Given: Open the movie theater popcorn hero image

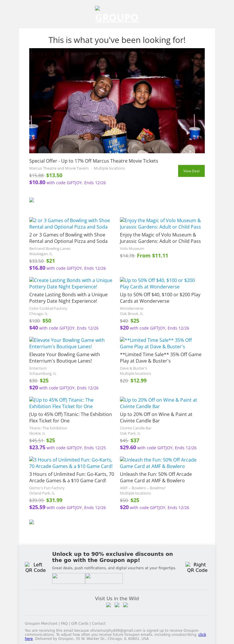Looking at the screenshot, I should (117, 101).
